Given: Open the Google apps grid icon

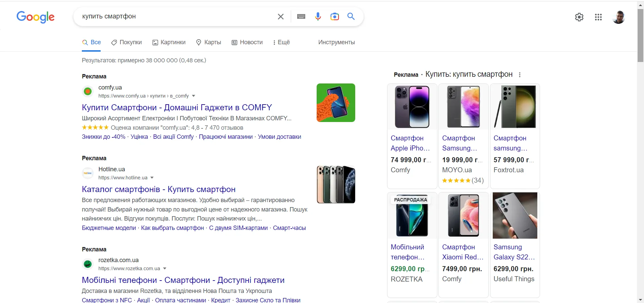Looking at the screenshot, I should (x=598, y=17).
